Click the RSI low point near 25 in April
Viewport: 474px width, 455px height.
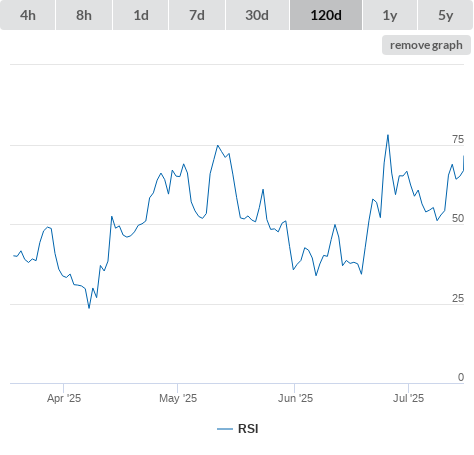click(x=89, y=308)
